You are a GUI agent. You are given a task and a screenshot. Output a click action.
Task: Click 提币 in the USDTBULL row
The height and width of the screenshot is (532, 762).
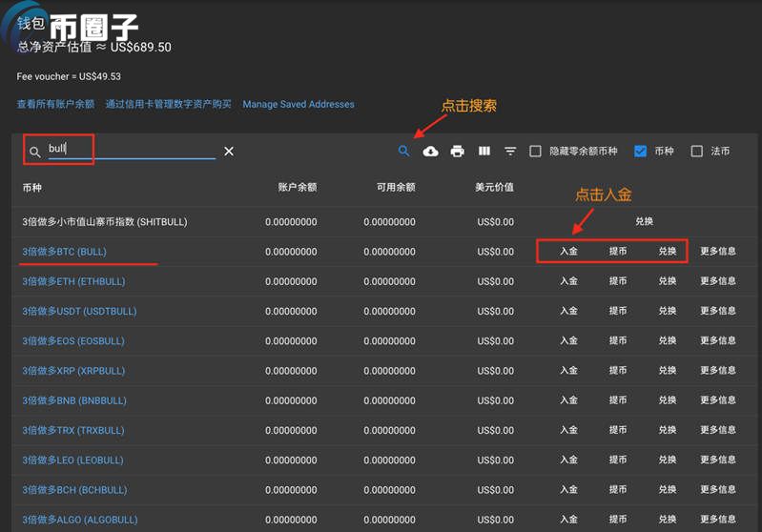coord(618,311)
